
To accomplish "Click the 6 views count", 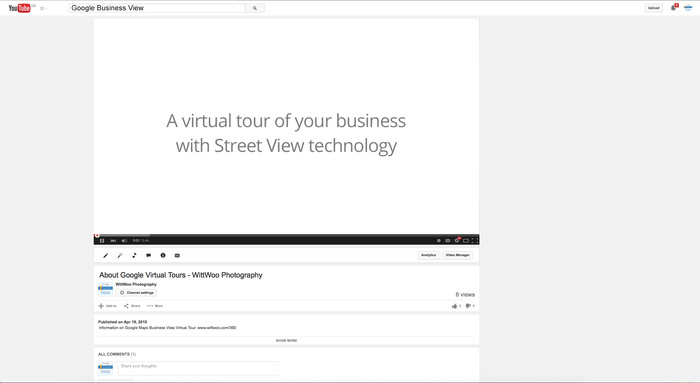I will coord(465,295).
